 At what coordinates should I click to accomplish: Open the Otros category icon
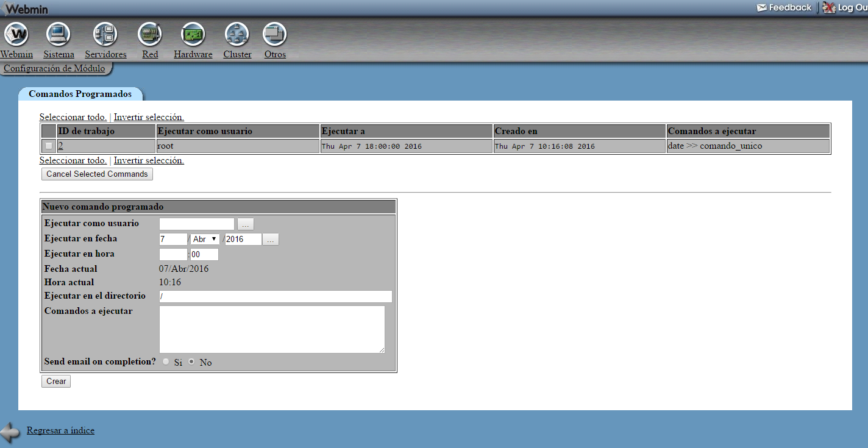274,34
